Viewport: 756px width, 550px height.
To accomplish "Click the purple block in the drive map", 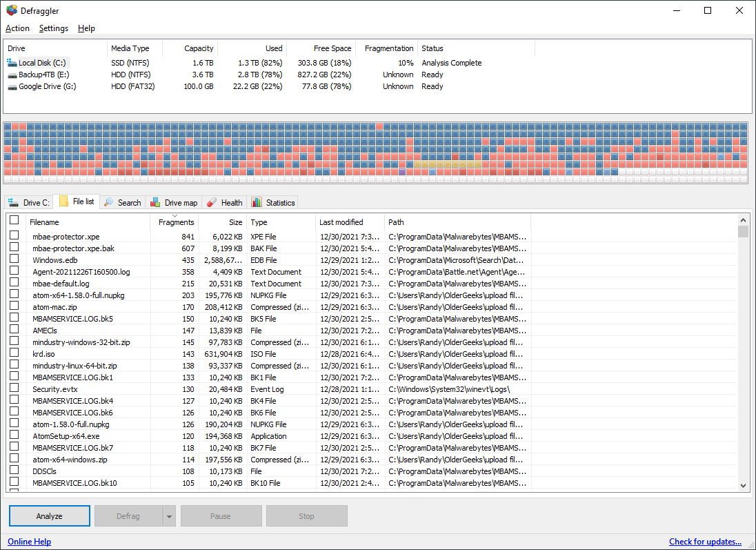I will [x=402, y=172].
